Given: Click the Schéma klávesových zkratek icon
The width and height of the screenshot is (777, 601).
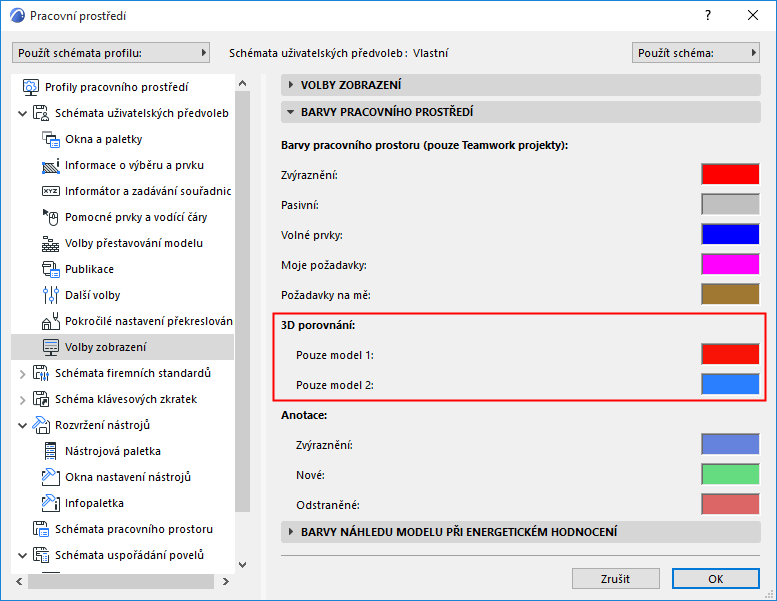Looking at the screenshot, I should pos(41,399).
